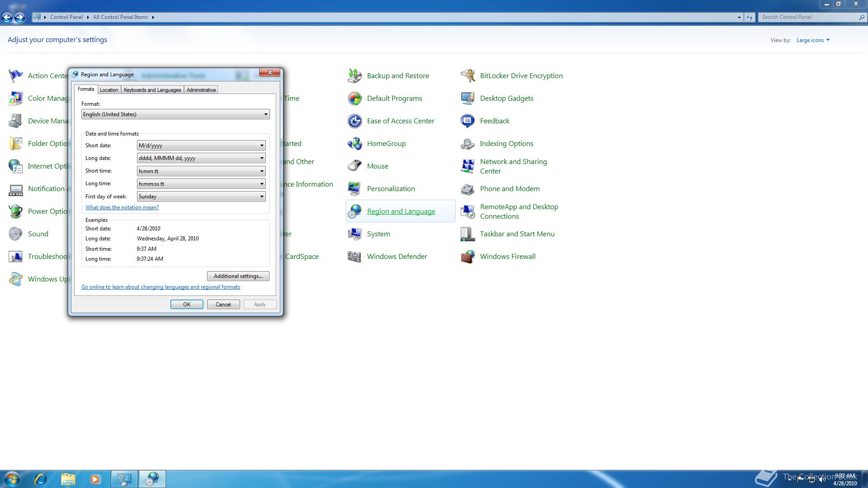Open the View by Large icons dropdown

[813, 40]
